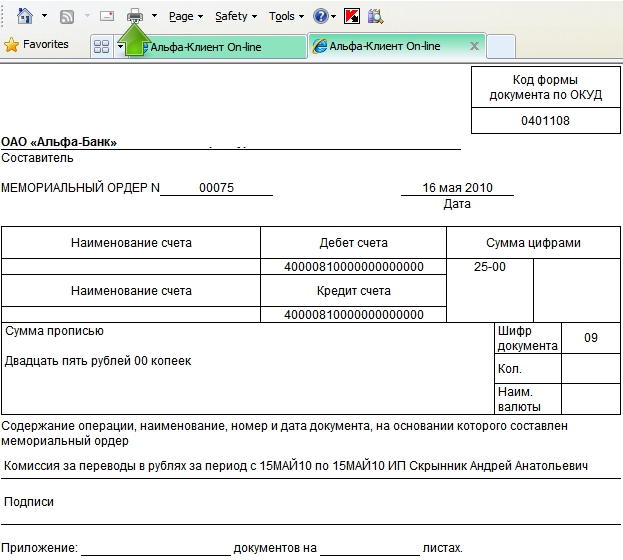This screenshot has width=623, height=560.
Task: Click the Приложение: label
Action: 39,548
